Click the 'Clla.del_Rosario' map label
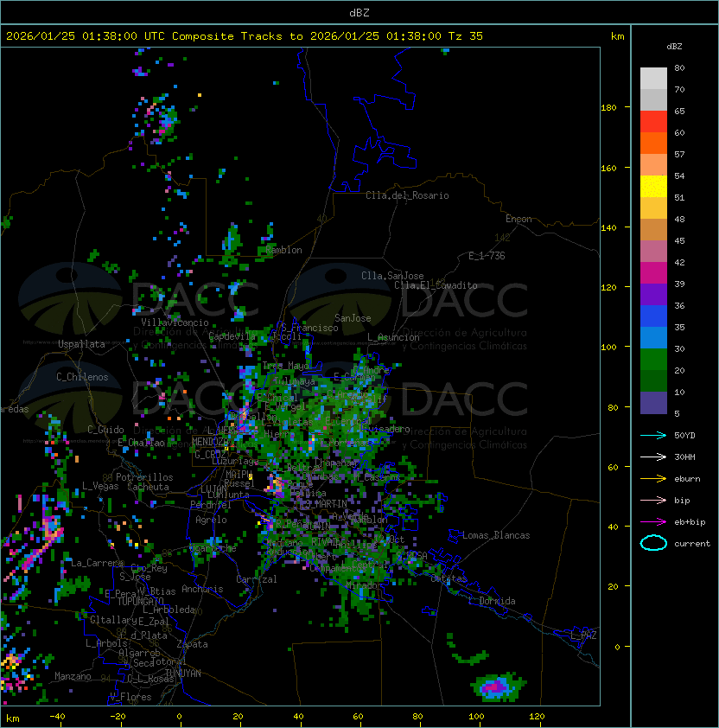The width and height of the screenshot is (719, 728). 407,195
